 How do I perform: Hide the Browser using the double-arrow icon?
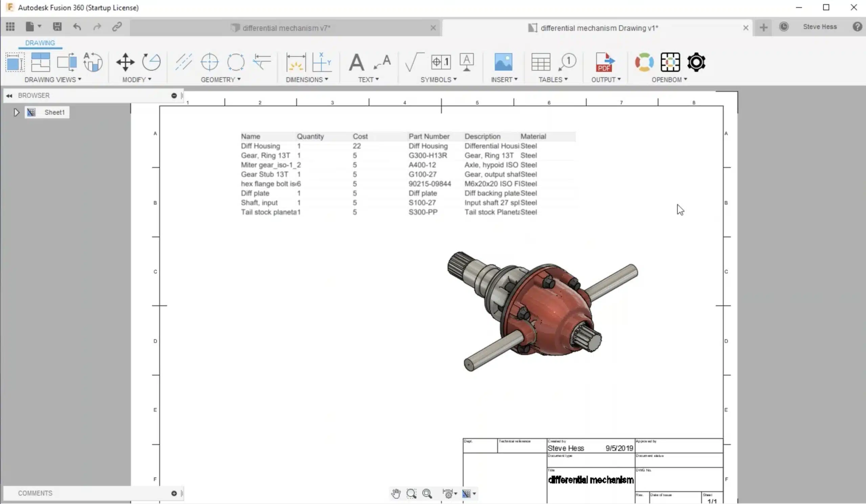[9, 96]
